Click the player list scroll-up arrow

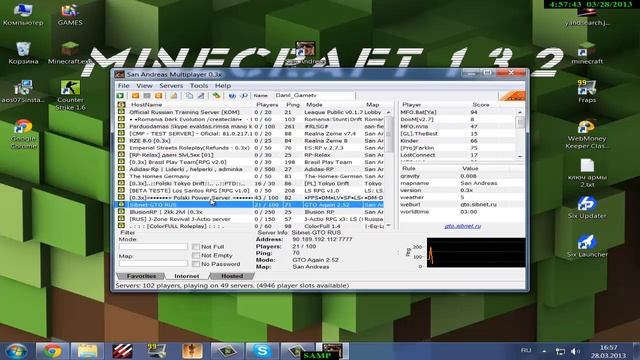520,112
